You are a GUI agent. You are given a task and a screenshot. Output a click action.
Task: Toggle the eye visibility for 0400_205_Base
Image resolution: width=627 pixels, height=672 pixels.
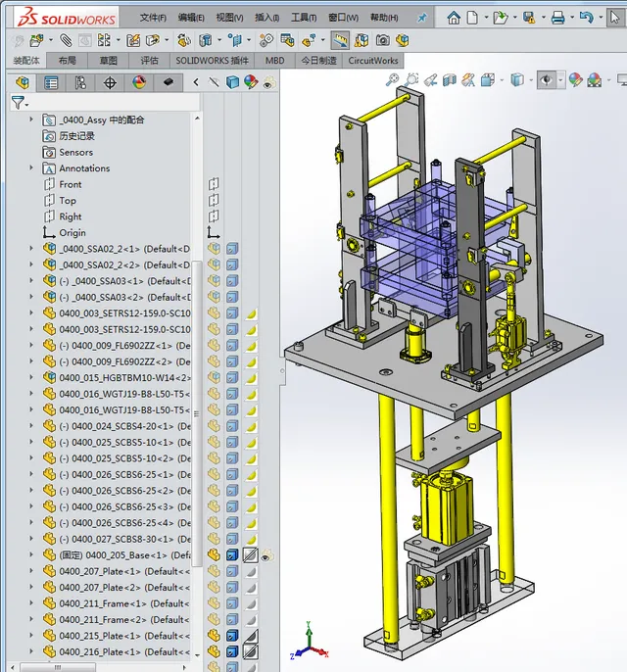(x=265, y=555)
